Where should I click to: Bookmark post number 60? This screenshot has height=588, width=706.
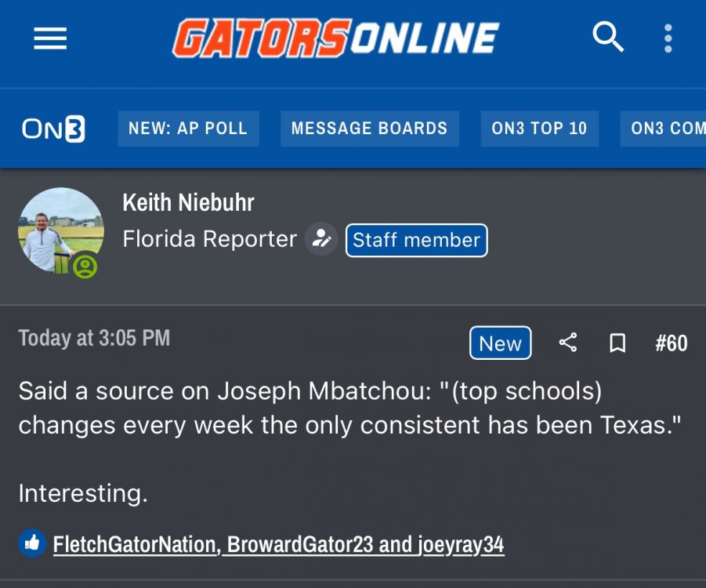coord(617,343)
